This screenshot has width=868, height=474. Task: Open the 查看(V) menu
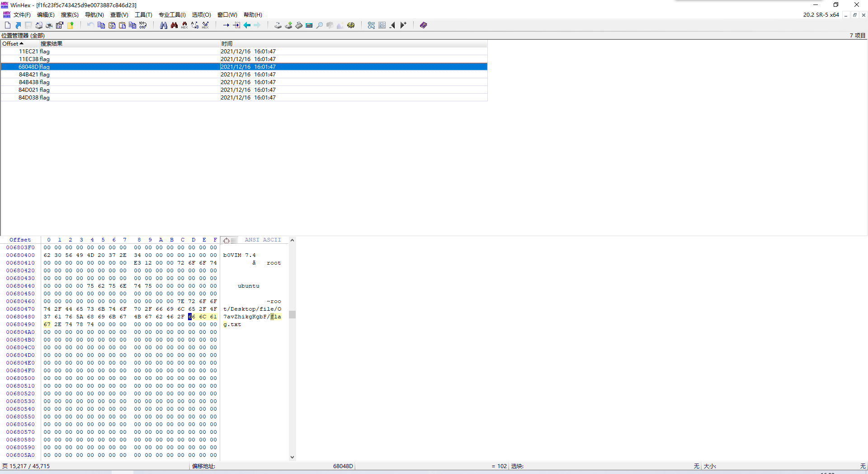[119, 15]
